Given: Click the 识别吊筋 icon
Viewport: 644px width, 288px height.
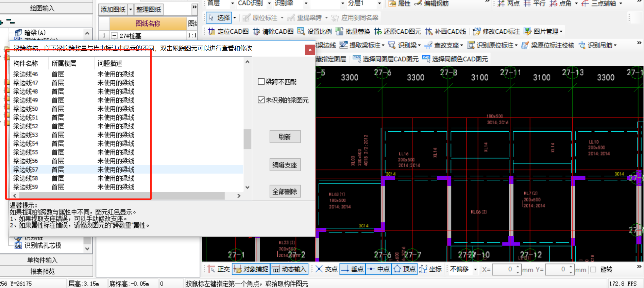Looking at the screenshot, I should [x=582, y=45].
